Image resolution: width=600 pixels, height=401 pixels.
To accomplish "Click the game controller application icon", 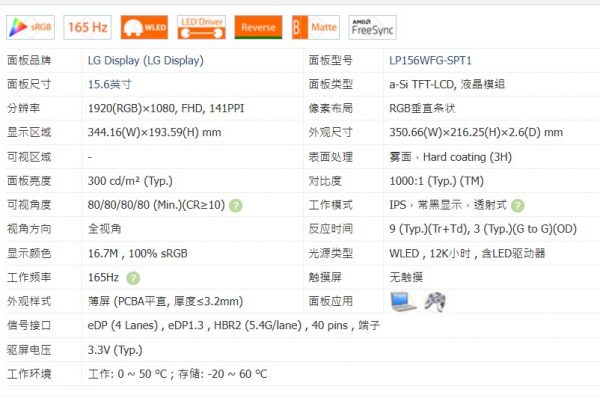I will pyautogui.click(x=435, y=302).
